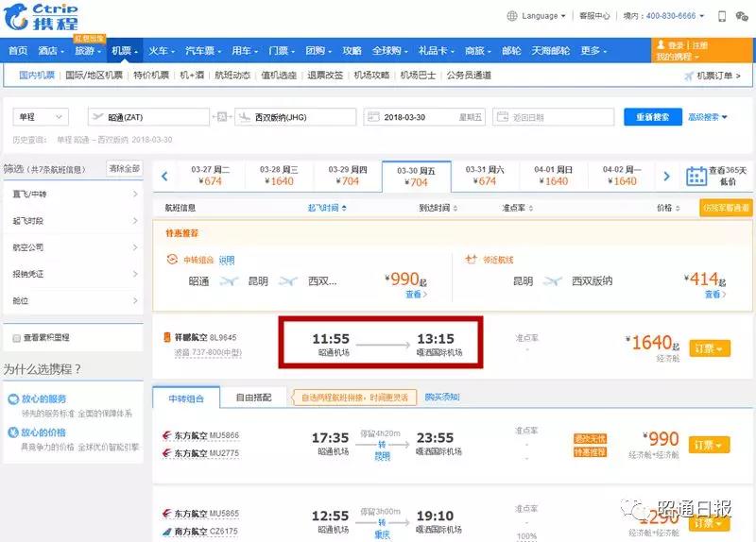Click 查看 under the ¥990 transfer combo
Image resolution: width=756 pixels, height=542 pixels.
tap(416, 295)
